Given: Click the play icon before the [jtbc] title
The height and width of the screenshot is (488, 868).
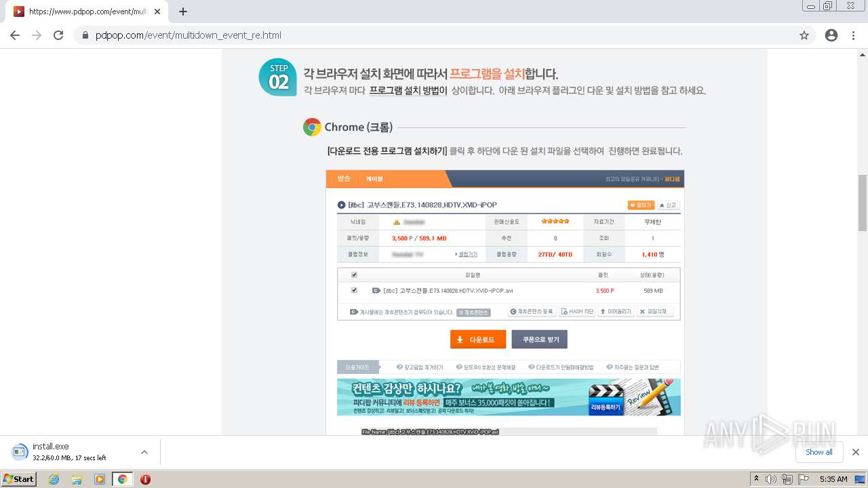Looking at the screenshot, I should (x=341, y=205).
